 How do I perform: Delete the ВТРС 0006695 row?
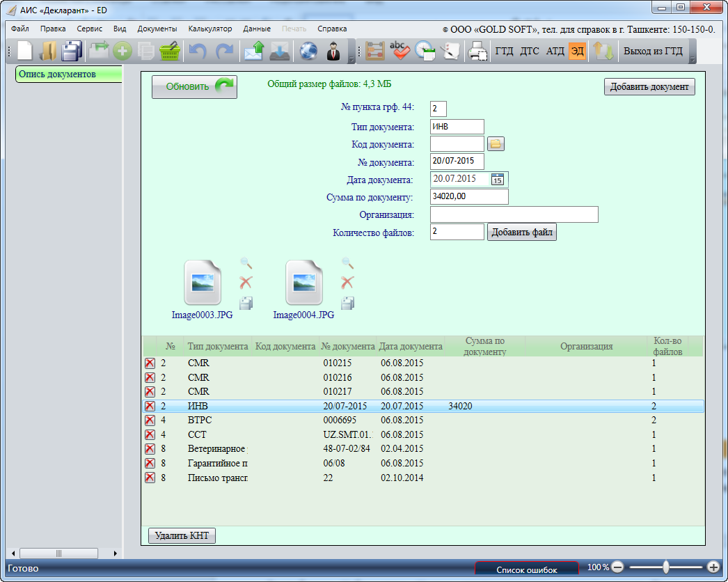click(150, 420)
